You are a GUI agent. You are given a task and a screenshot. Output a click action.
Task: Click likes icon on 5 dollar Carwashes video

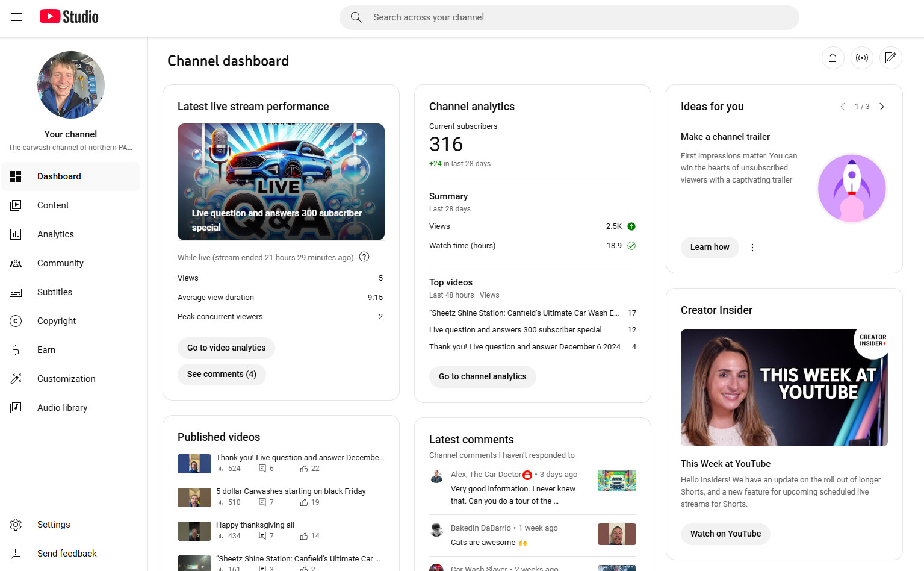(304, 502)
